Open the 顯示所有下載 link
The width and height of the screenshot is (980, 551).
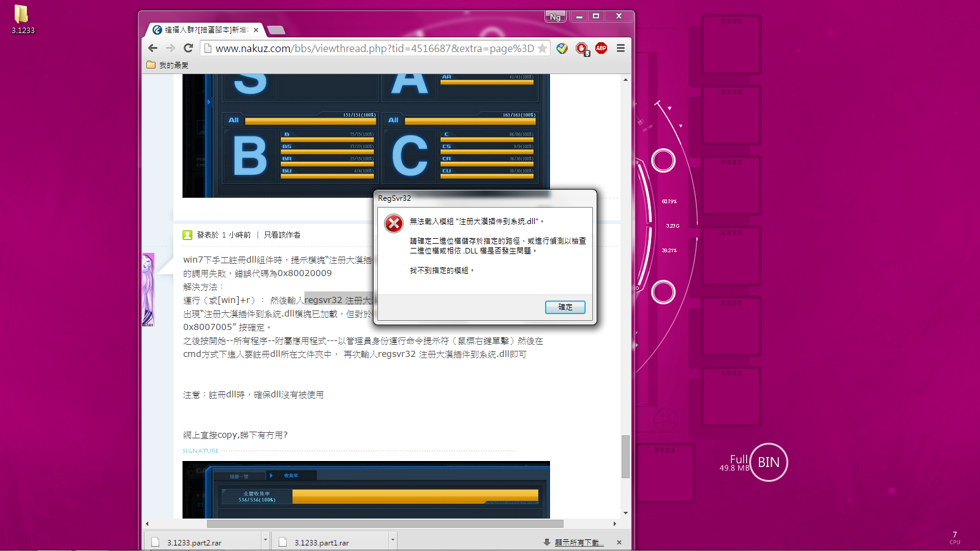tap(579, 542)
